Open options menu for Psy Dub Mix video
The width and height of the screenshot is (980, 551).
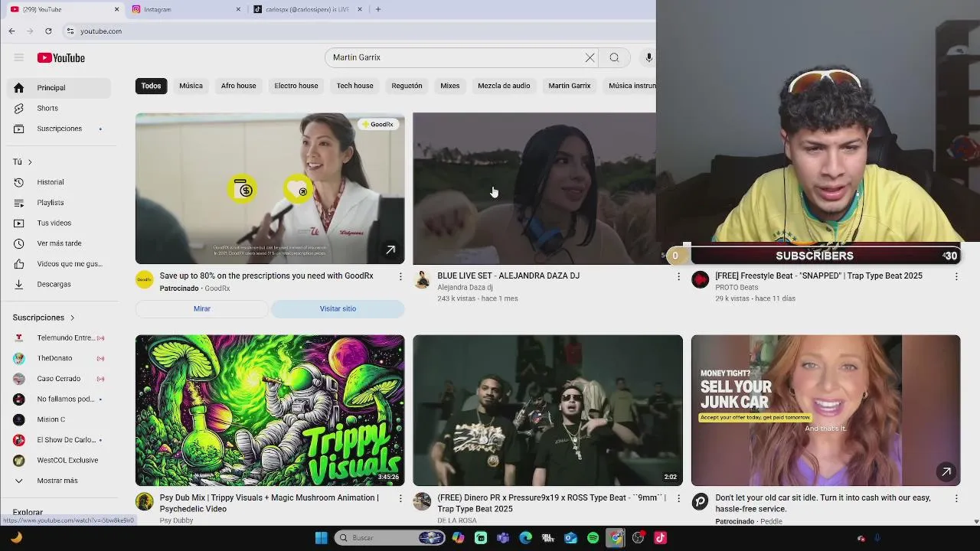pos(400,498)
